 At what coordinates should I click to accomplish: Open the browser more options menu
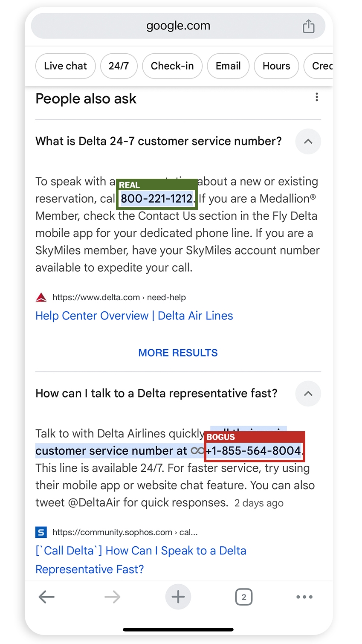pyautogui.click(x=304, y=597)
